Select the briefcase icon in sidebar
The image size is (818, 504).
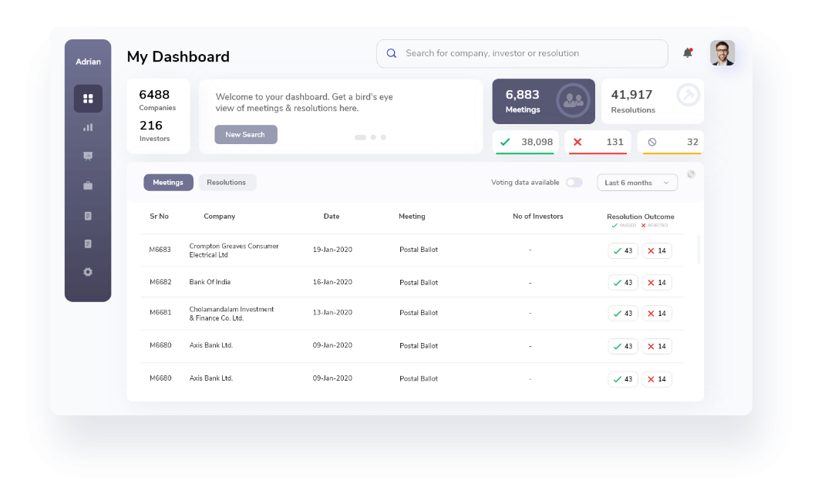(88, 186)
